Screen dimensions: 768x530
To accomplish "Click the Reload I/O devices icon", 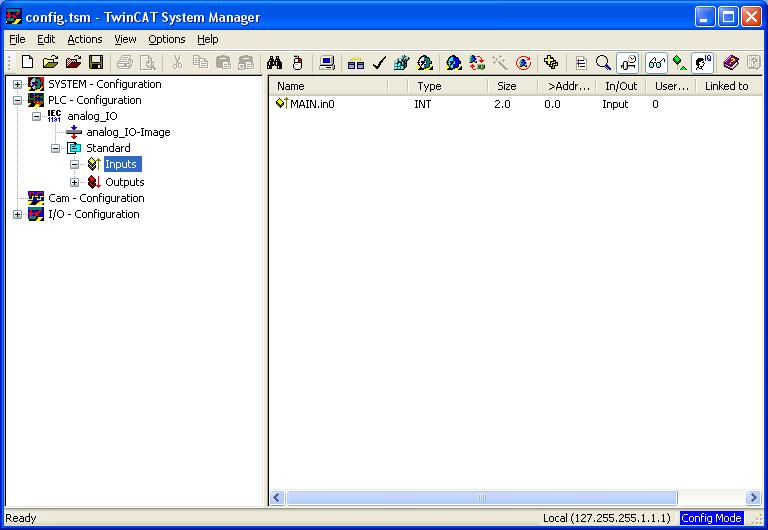I will pyautogui.click(x=477, y=62).
